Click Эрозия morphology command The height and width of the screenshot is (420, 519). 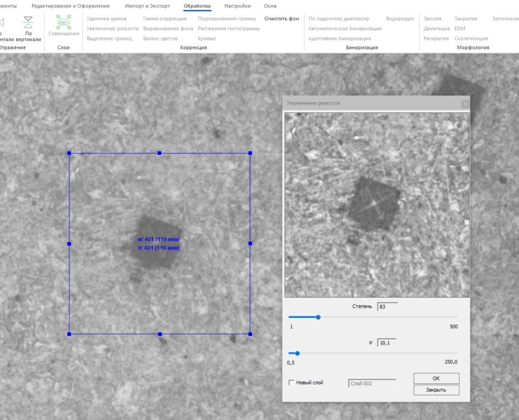point(432,18)
